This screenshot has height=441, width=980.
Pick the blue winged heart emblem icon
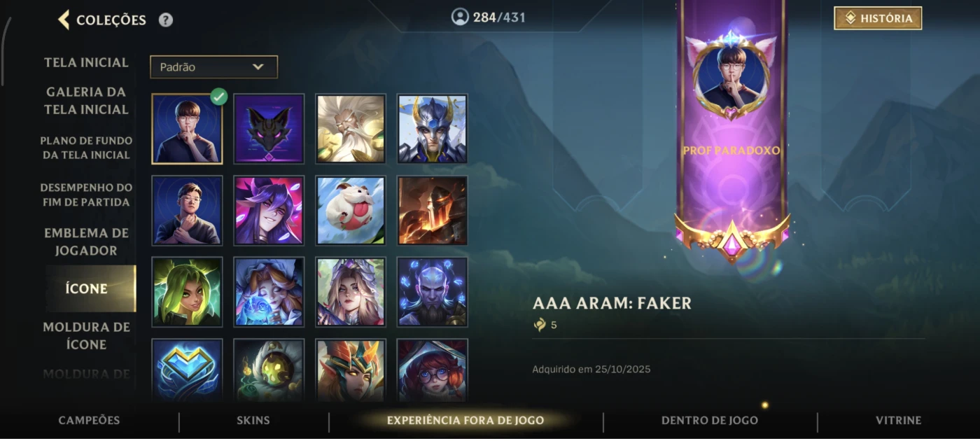click(x=187, y=370)
